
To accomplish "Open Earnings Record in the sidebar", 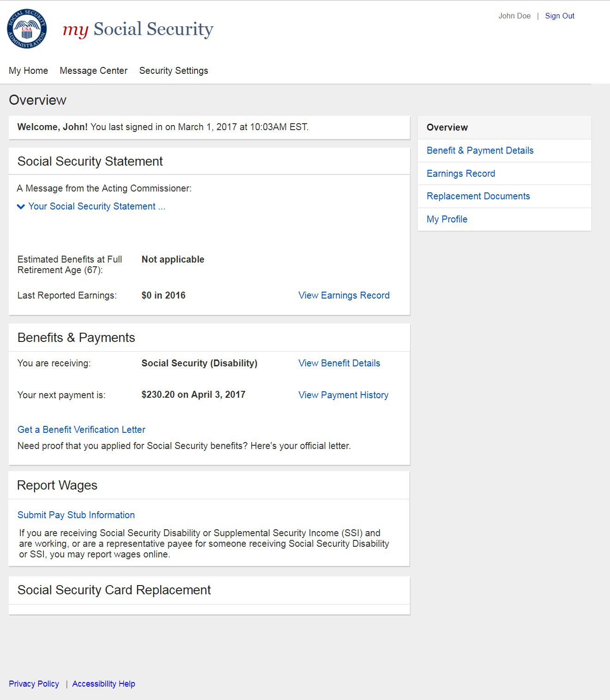I will pyautogui.click(x=460, y=174).
